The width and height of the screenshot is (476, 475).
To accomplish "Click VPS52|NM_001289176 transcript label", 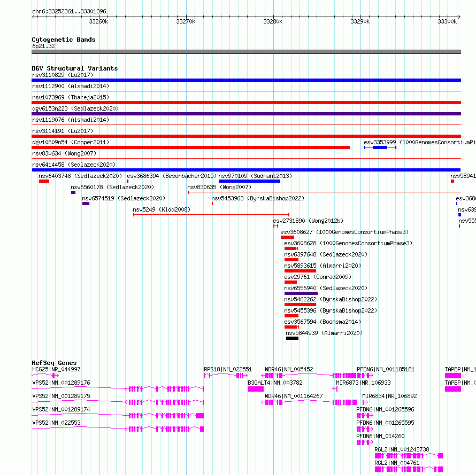I will [x=61, y=383].
